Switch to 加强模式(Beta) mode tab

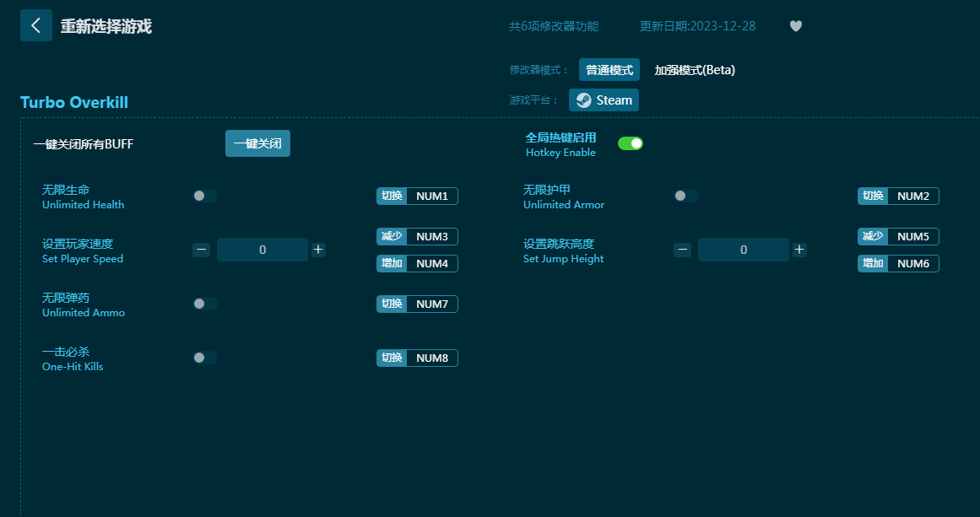(x=694, y=70)
